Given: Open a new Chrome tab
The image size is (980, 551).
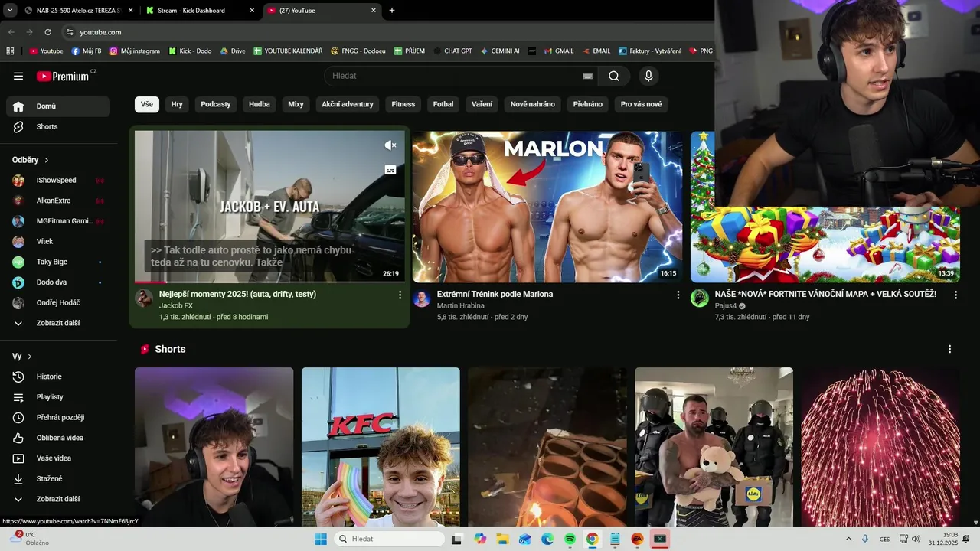Looking at the screenshot, I should (x=392, y=11).
